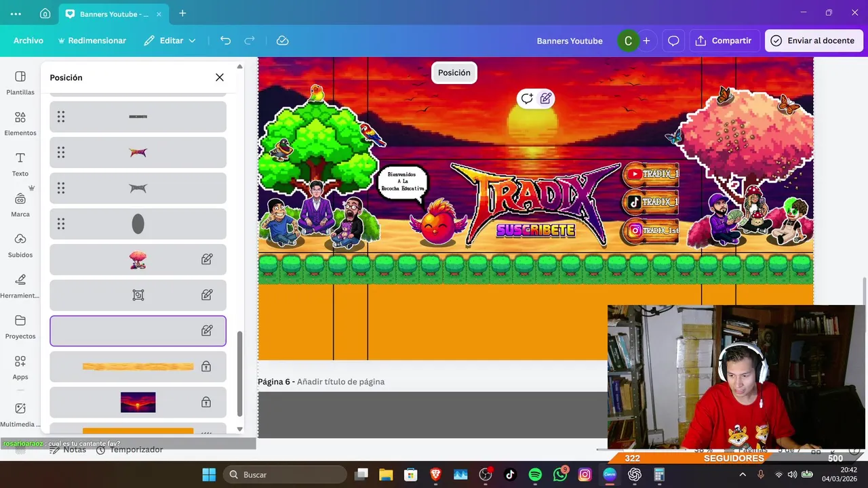Select the Bienvenidos speech bubble on canvas
Screen dimensions: 868x488
tap(404, 183)
